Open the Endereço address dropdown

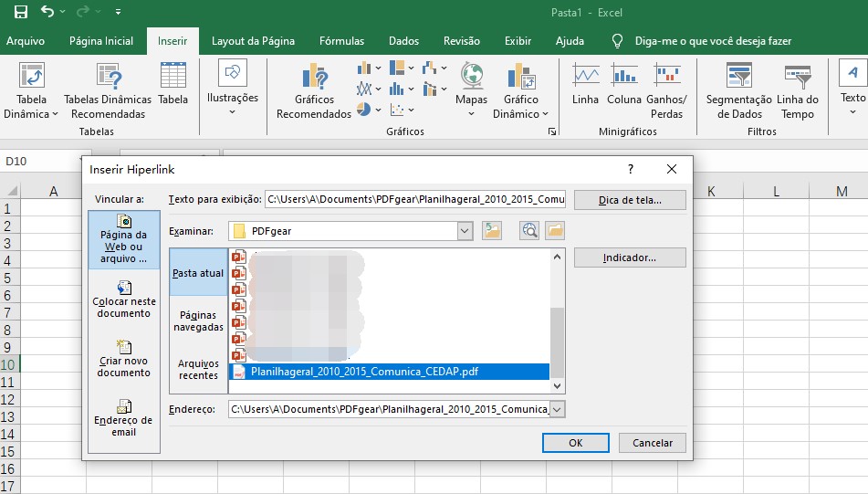[x=558, y=409]
